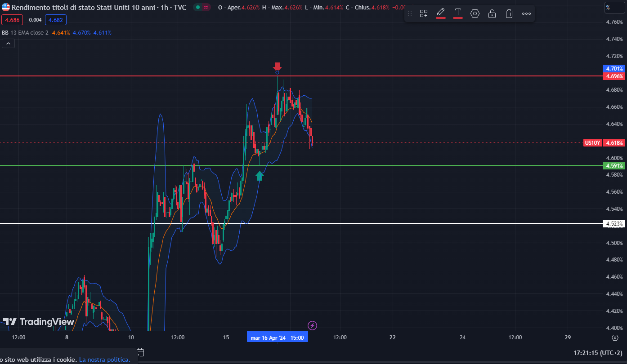The width and height of the screenshot is (627, 364).
Task: Open more options three-dots menu
Action: click(x=526, y=13)
